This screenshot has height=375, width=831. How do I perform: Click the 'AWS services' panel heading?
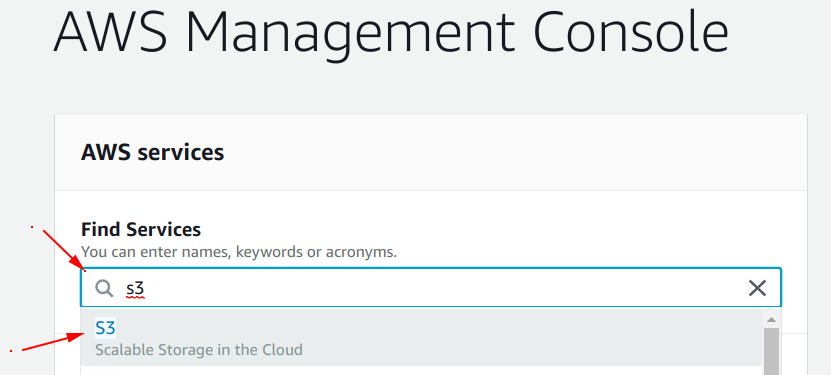153,153
